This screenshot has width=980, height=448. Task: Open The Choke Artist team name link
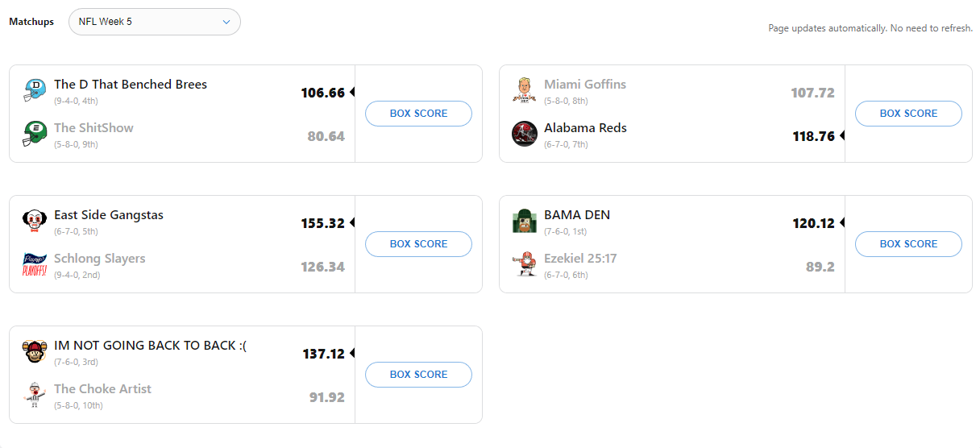[x=102, y=389]
